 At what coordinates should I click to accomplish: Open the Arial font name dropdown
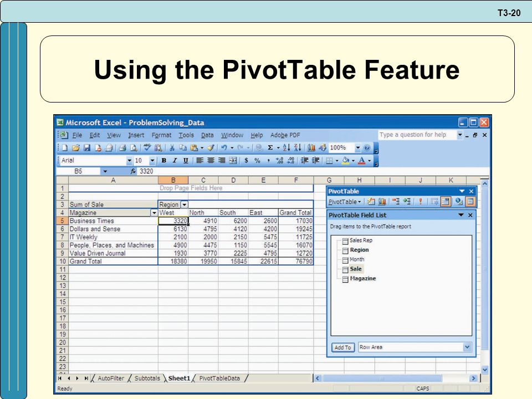click(129, 161)
